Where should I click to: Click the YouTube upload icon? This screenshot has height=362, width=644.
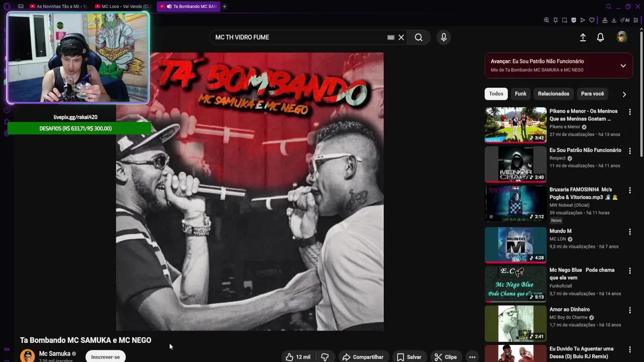click(x=583, y=37)
